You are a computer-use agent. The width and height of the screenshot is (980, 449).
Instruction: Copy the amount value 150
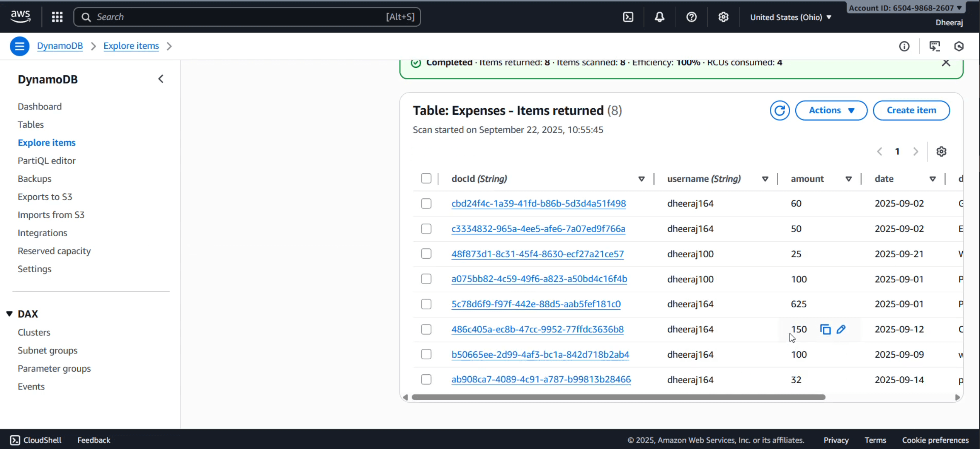(x=825, y=329)
